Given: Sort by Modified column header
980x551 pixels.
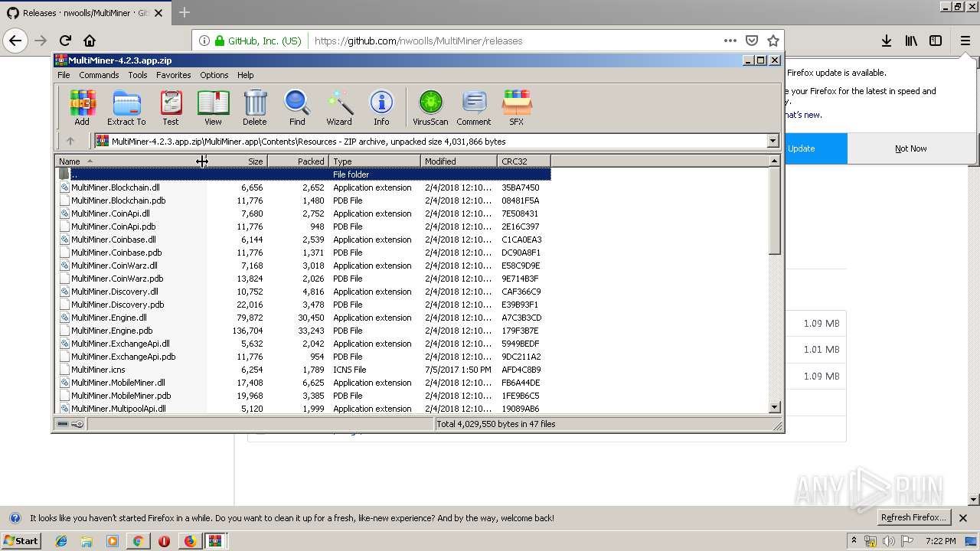Looking at the screenshot, I should pos(459,161).
